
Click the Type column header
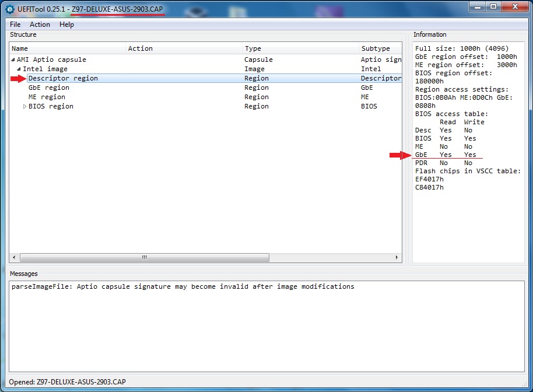(x=300, y=48)
